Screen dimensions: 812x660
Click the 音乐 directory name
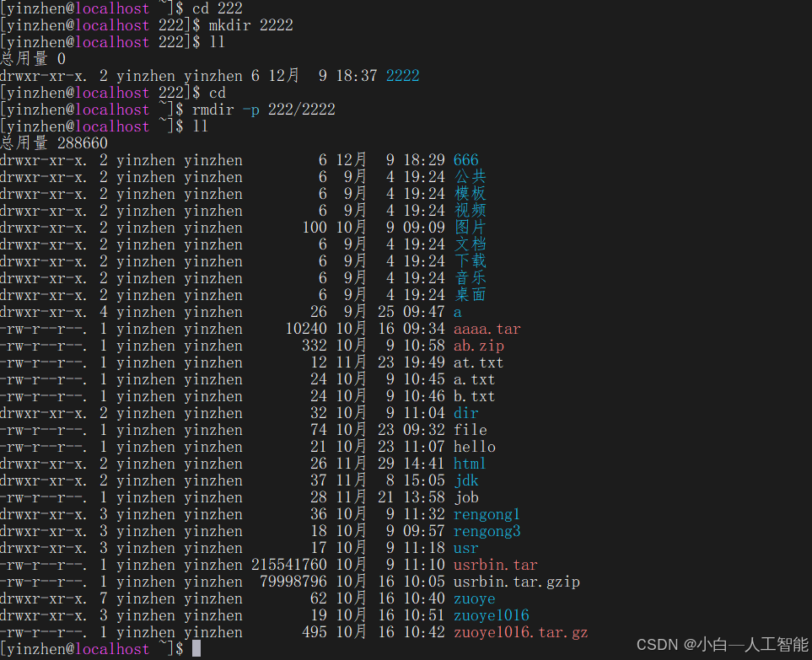pos(471,278)
